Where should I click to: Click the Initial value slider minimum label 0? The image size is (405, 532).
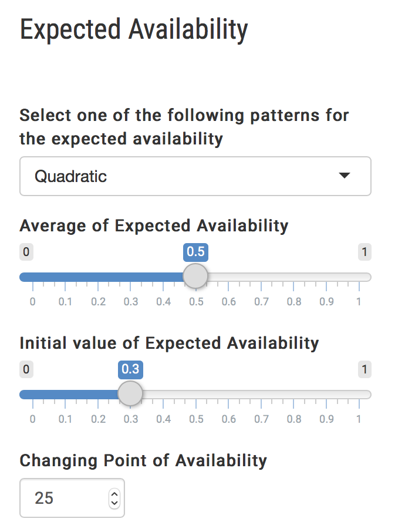click(x=26, y=370)
